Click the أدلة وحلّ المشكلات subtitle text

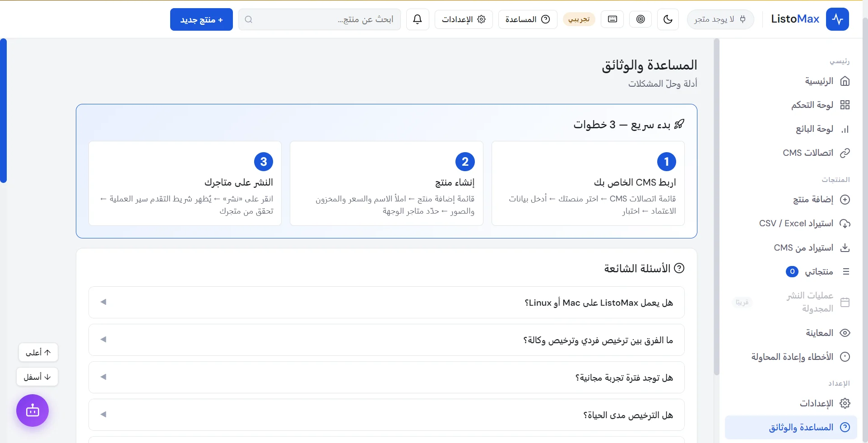point(663,84)
